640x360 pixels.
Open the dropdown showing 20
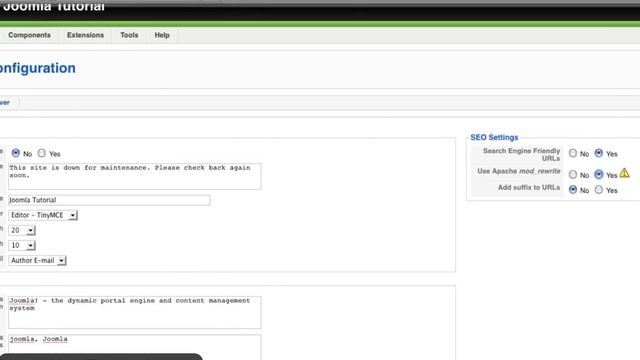[x=22, y=230]
